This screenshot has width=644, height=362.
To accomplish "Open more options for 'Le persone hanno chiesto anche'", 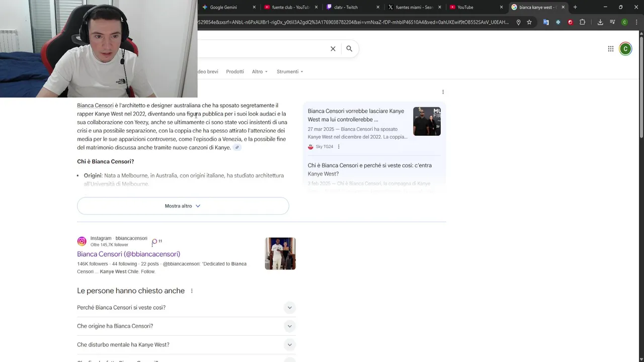I will 192,291.
